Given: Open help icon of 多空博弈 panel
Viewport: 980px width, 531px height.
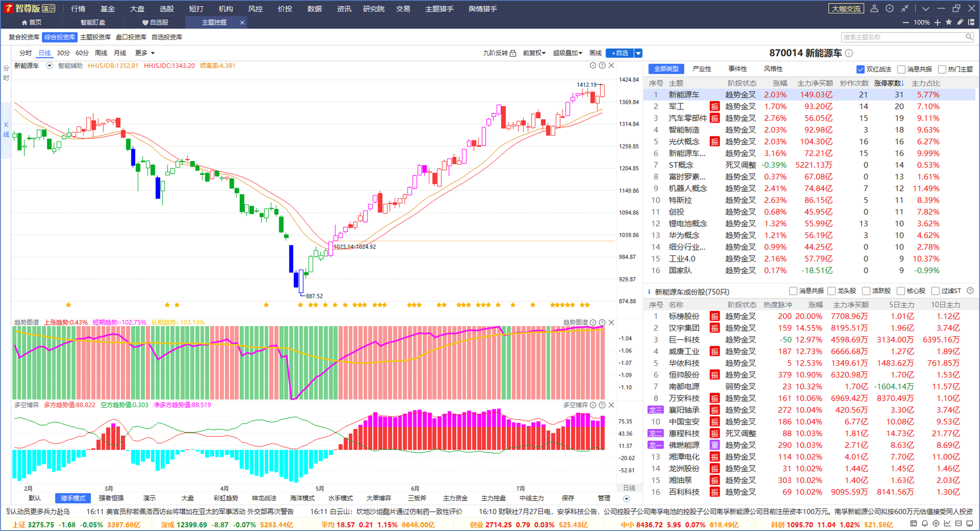Looking at the screenshot, I should 602,405.
